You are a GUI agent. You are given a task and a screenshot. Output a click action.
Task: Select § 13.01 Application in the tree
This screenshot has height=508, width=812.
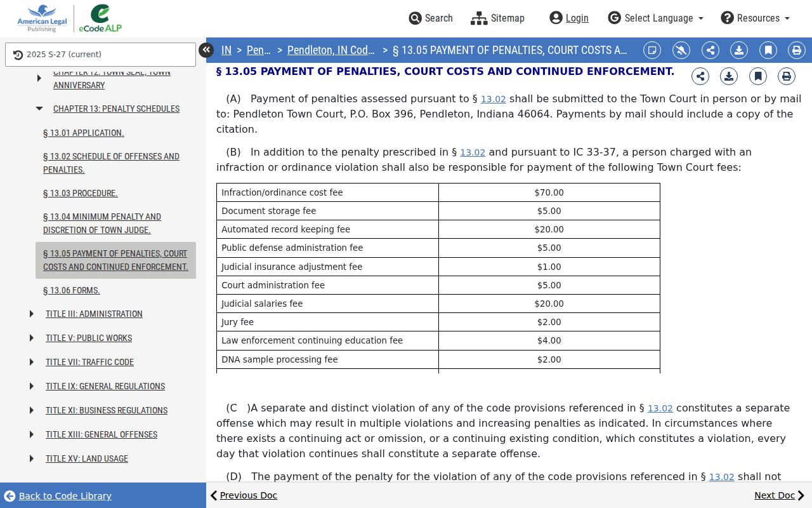pyautogui.click(x=84, y=133)
